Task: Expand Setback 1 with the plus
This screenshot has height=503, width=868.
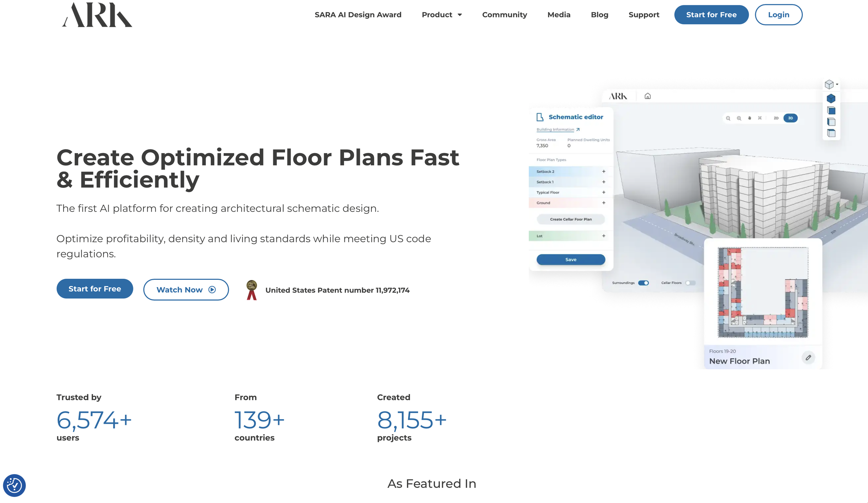Action: [x=604, y=182]
